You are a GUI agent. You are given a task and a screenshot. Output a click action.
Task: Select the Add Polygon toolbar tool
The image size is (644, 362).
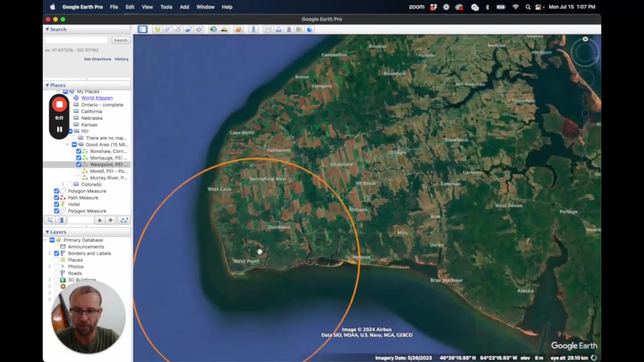(168, 29)
